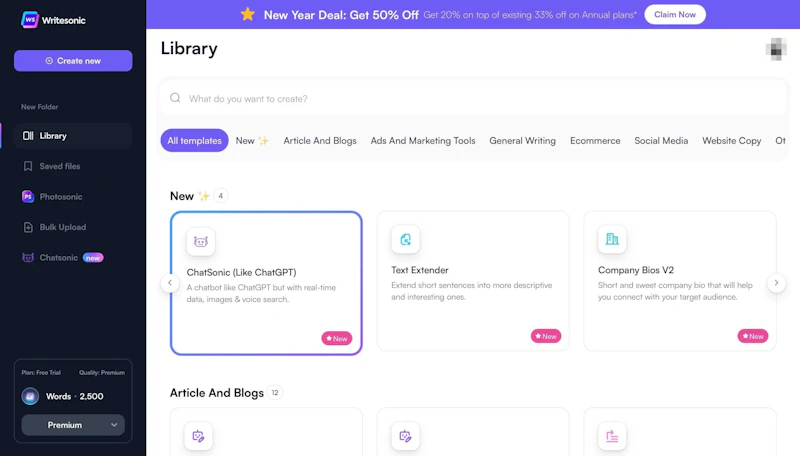Click the second Article And Blogs card icon
The height and width of the screenshot is (456, 800).
(406, 436)
